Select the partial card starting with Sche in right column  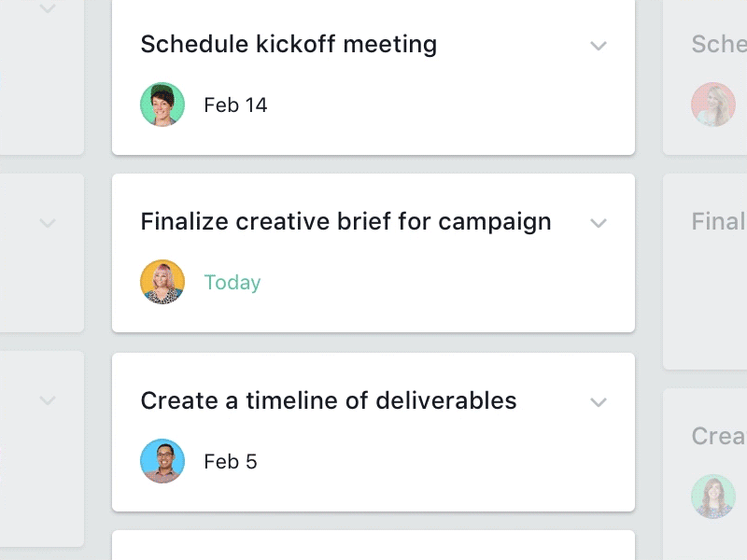(x=717, y=44)
